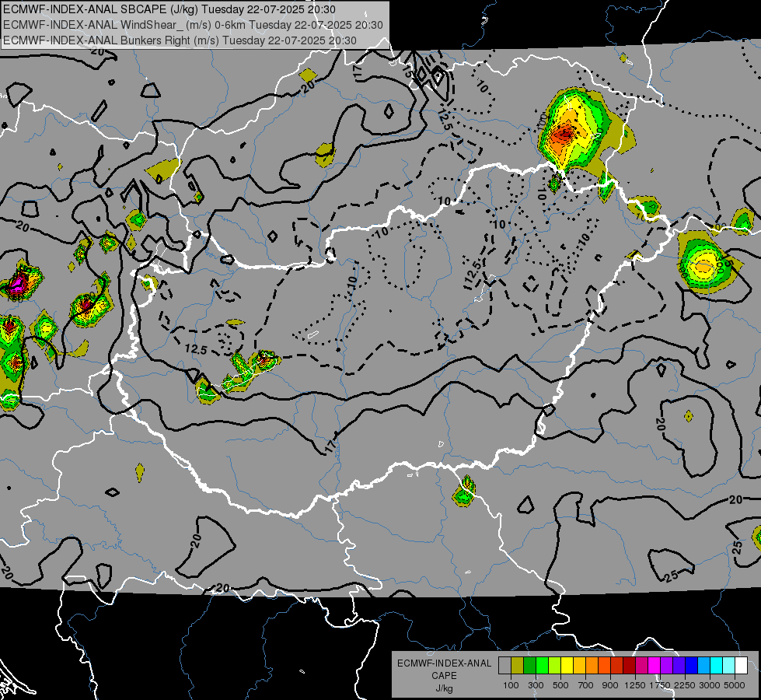761x700 pixels.
Task: Click the 500 legend tick value
Action: 560,685
